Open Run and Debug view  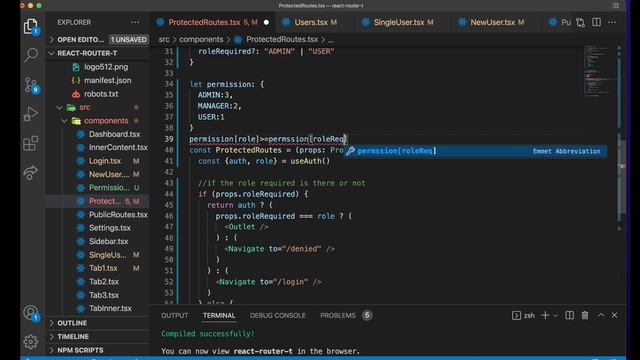[x=31, y=114]
